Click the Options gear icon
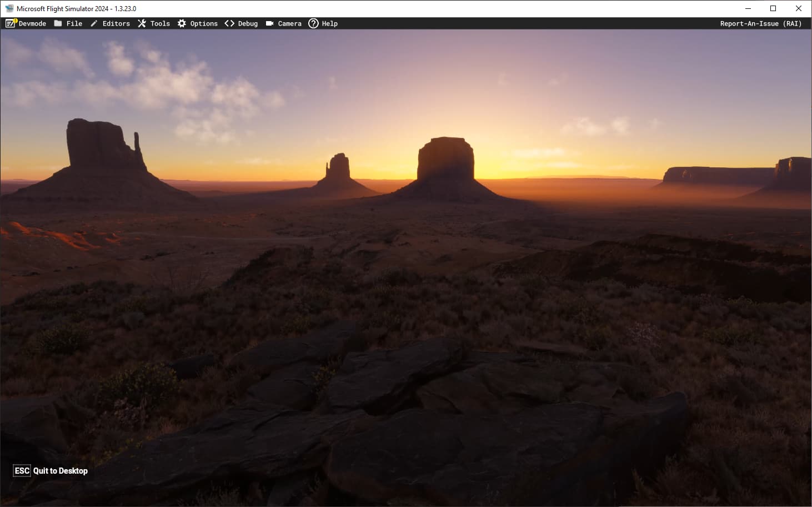This screenshot has width=812, height=507. coord(182,23)
